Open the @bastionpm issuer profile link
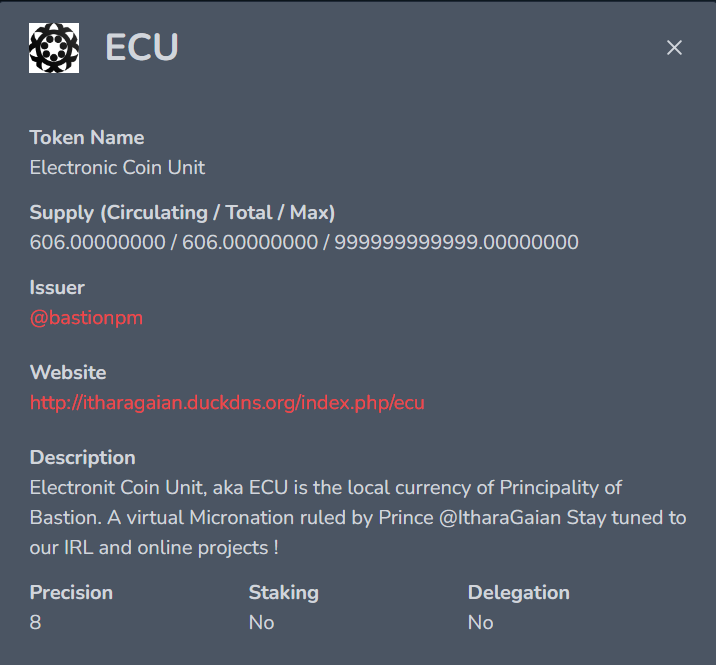Image resolution: width=716 pixels, height=665 pixels. click(x=86, y=318)
